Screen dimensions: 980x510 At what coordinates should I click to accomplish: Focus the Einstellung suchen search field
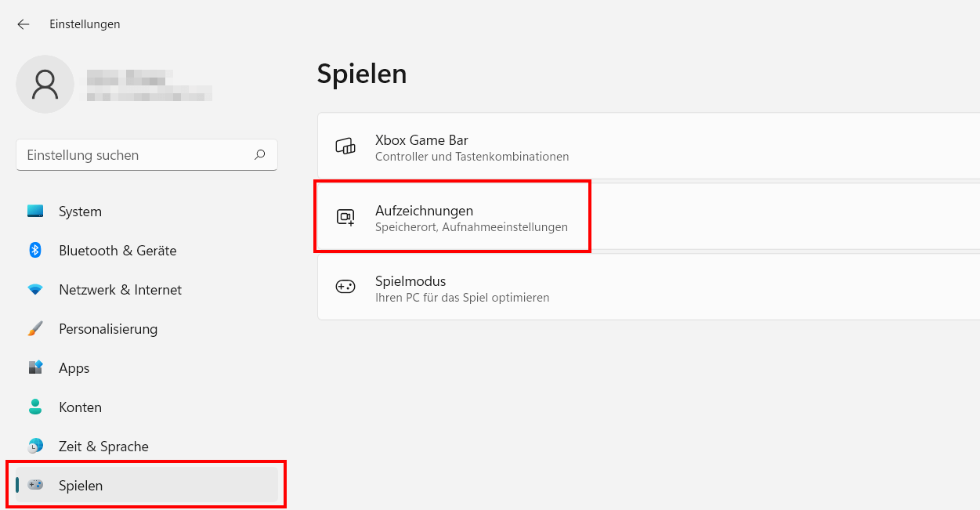[x=146, y=155]
